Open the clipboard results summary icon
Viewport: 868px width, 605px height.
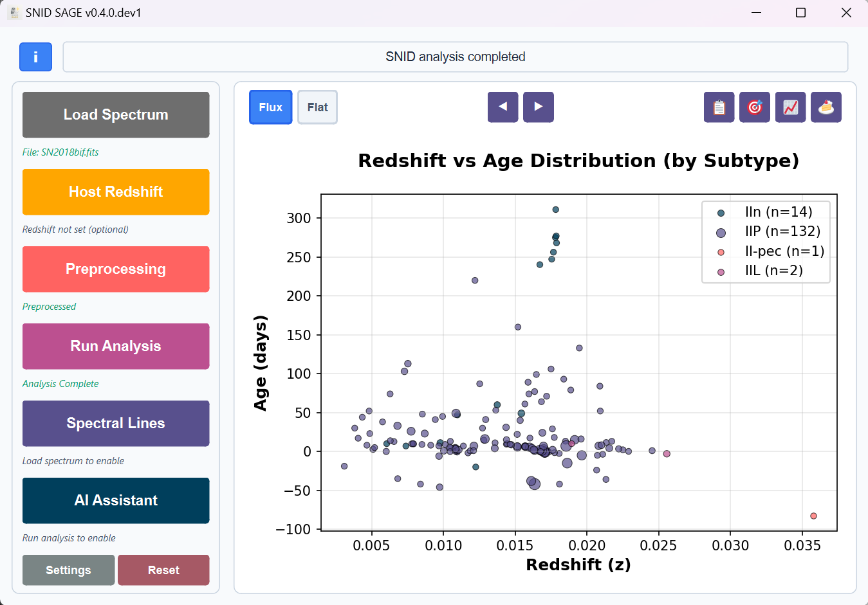(719, 107)
